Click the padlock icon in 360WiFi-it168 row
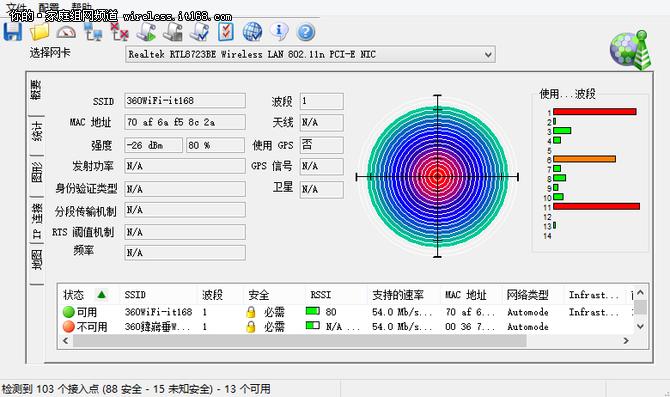The height and width of the screenshot is (397, 670). point(251,312)
